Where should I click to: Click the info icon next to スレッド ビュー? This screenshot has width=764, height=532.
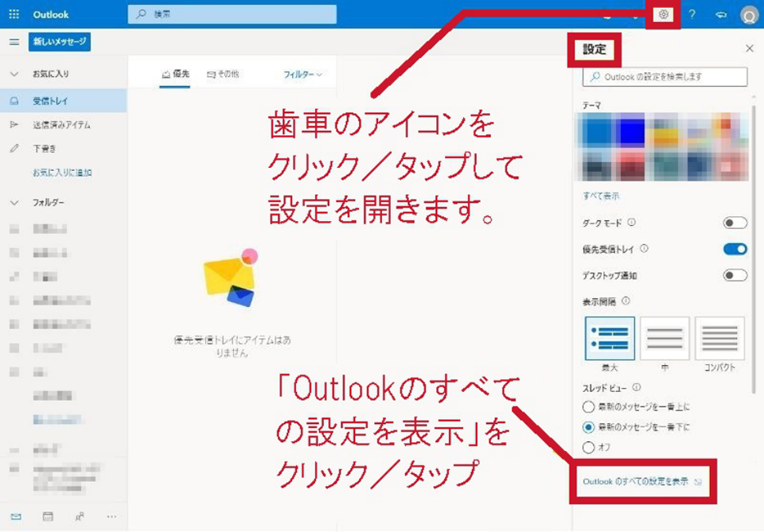point(637,387)
